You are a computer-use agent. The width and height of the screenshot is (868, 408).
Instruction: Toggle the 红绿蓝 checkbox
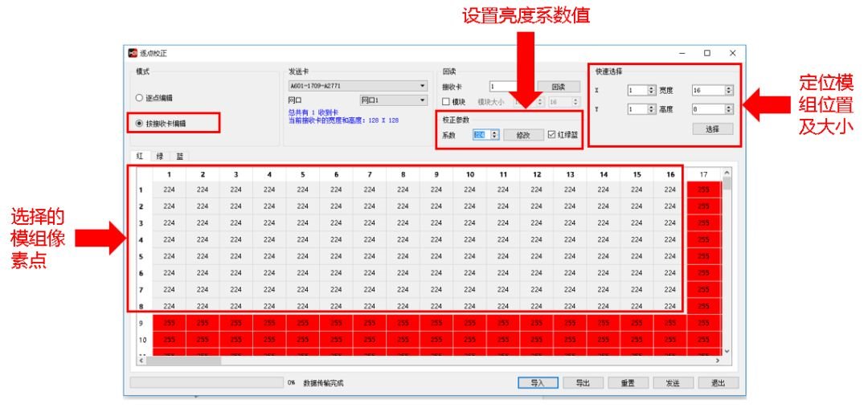click(551, 135)
